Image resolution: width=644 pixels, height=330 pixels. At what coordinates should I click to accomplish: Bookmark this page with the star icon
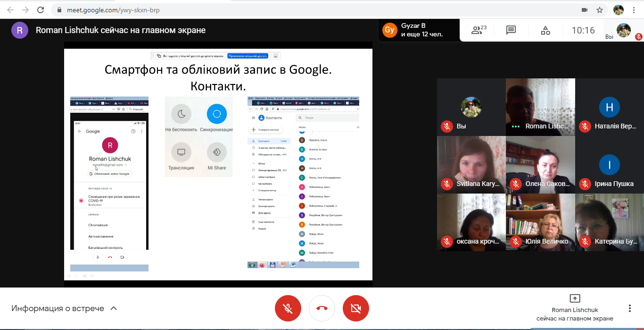click(600, 10)
